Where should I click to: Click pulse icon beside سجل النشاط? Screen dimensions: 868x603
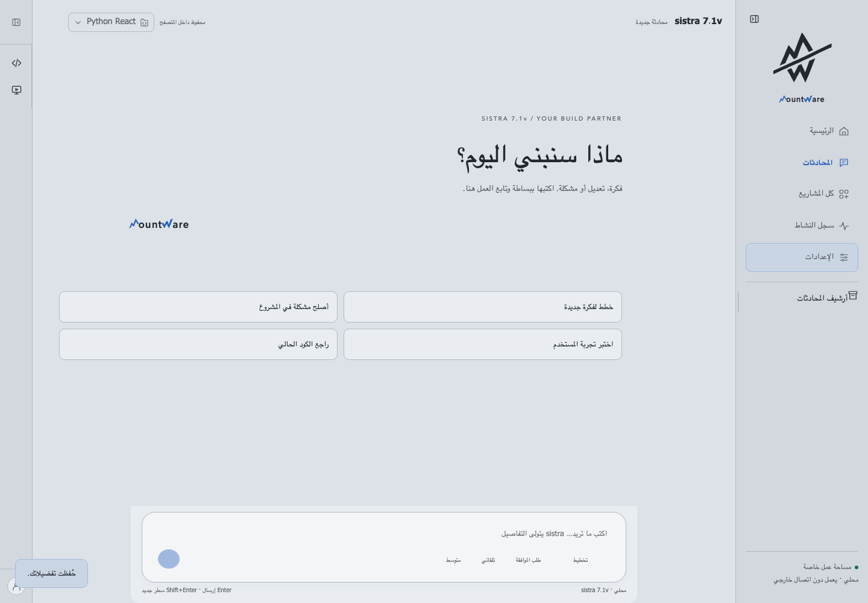(844, 226)
